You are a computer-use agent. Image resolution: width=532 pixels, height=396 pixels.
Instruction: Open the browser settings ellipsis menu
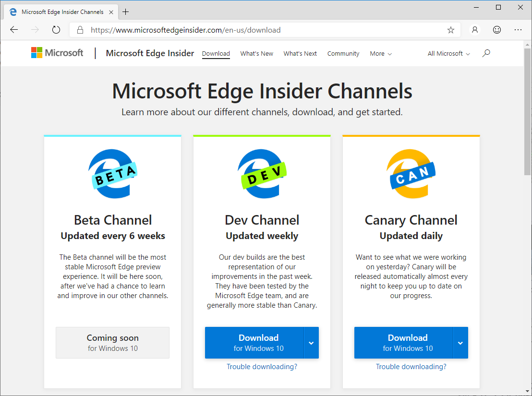[x=518, y=30]
